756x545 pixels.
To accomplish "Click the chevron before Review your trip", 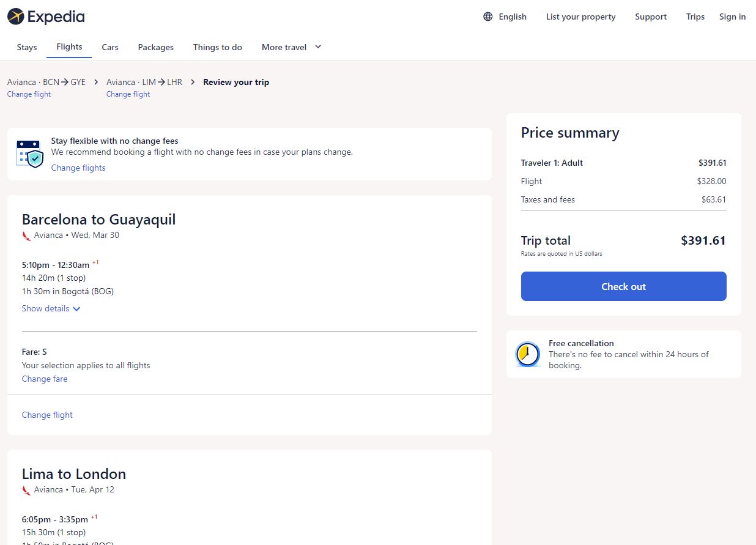I will (193, 82).
